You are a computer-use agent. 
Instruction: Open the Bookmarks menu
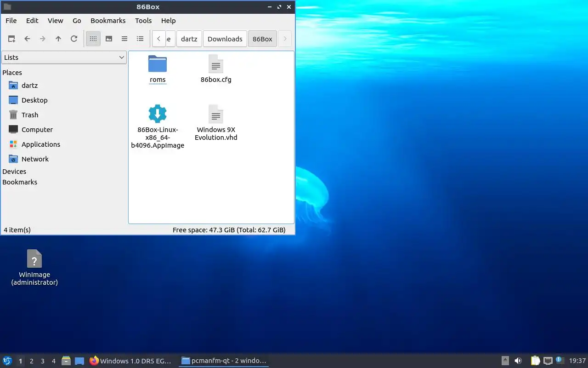108,21
